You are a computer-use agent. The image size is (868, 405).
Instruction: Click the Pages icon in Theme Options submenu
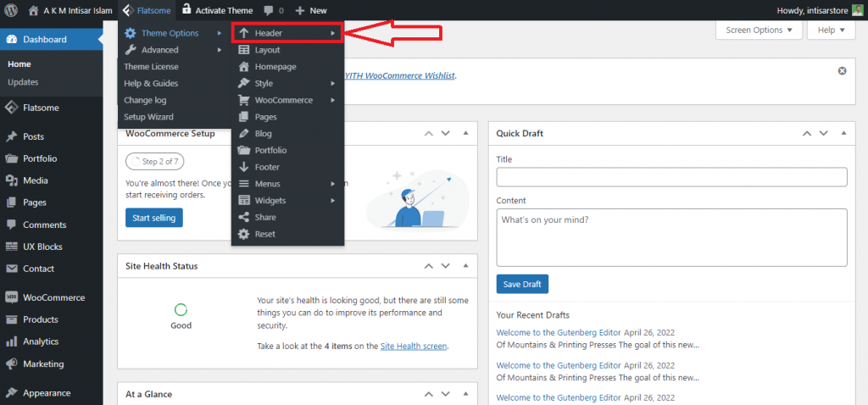(x=243, y=117)
